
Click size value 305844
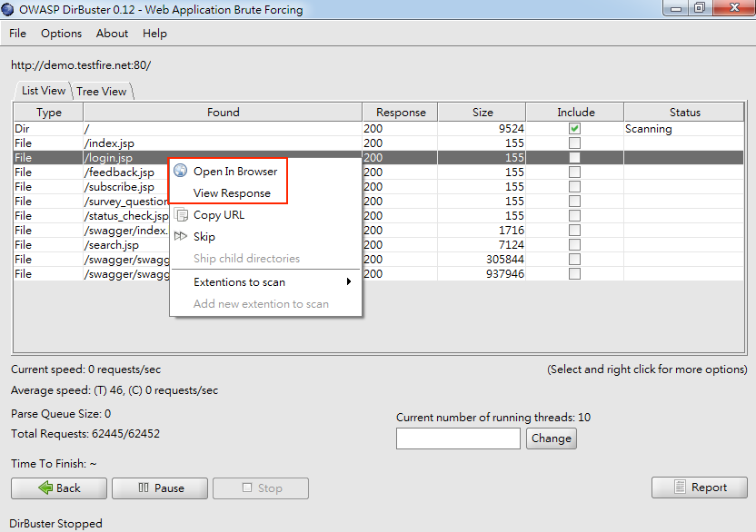click(x=505, y=260)
